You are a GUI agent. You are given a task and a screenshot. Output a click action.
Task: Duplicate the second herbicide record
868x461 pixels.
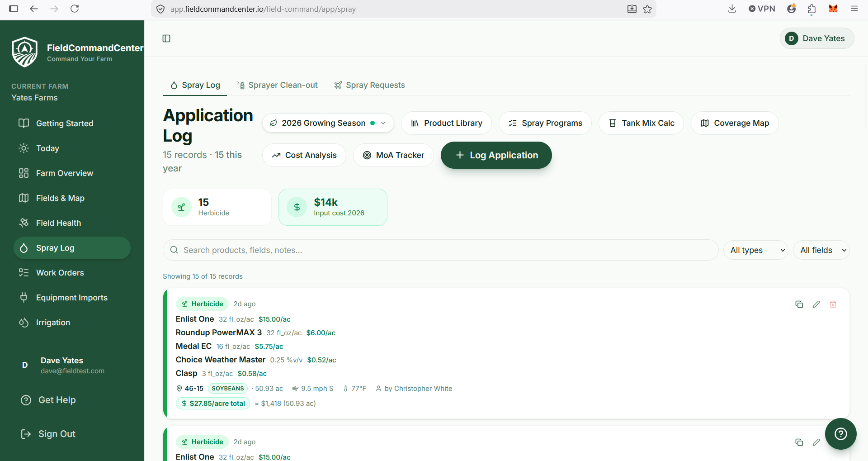tap(799, 442)
